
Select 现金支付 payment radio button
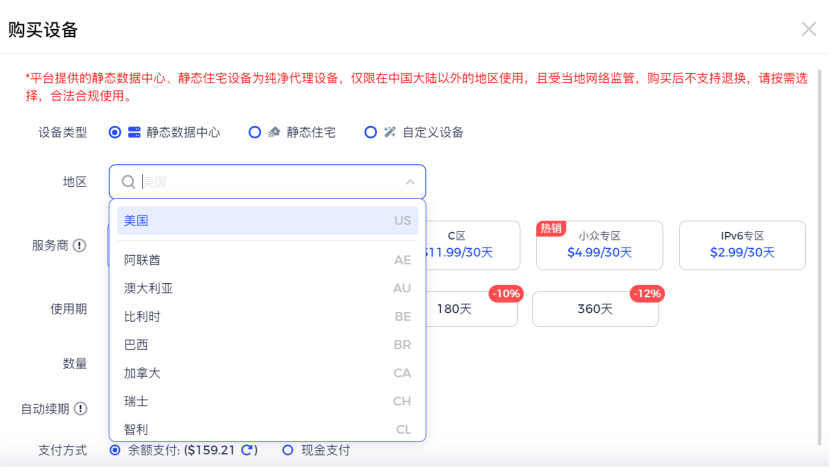pos(287,450)
